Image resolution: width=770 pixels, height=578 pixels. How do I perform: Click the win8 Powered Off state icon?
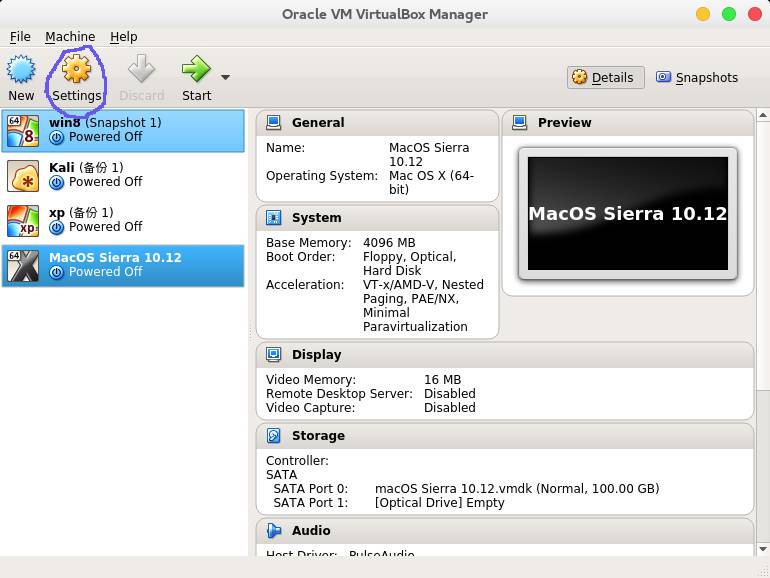pyautogui.click(x=56, y=138)
